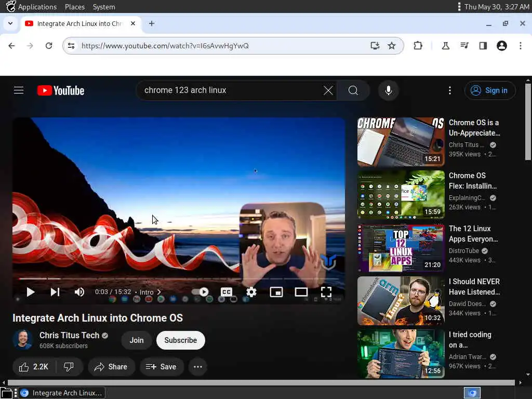Toggle closed captions

(x=227, y=292)
